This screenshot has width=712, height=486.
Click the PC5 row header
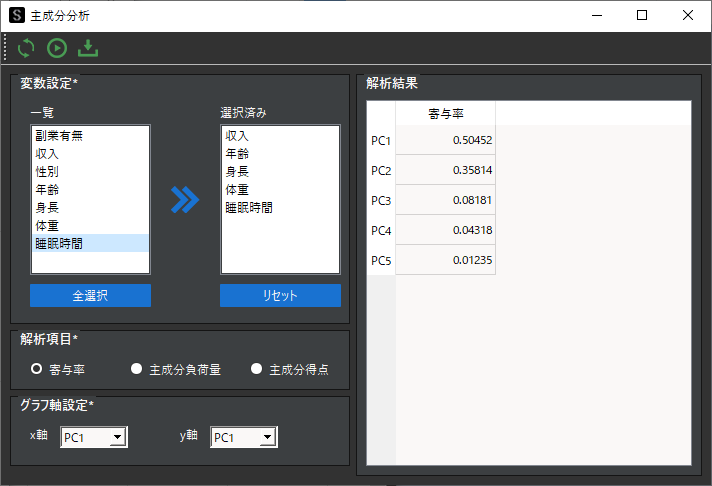381,260
